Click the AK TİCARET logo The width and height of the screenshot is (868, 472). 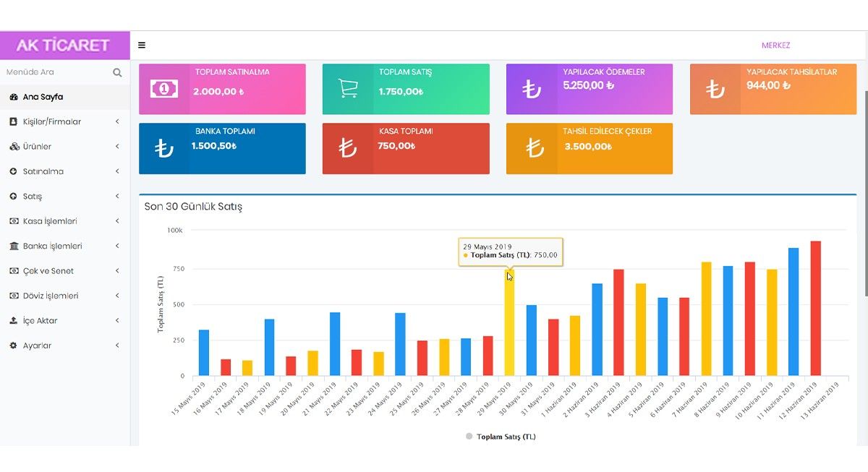point(64,45)
